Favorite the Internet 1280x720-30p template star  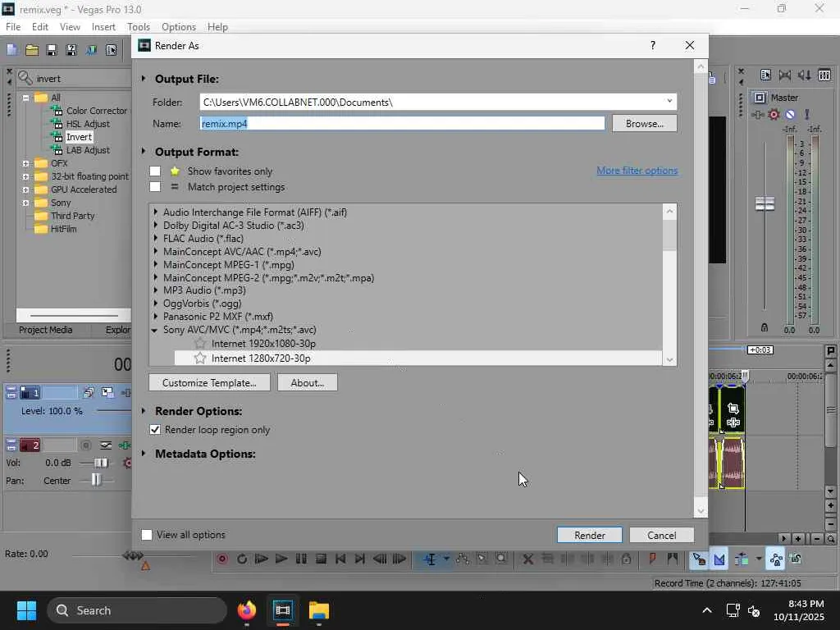pyautogui.click(x=200, y=358)
